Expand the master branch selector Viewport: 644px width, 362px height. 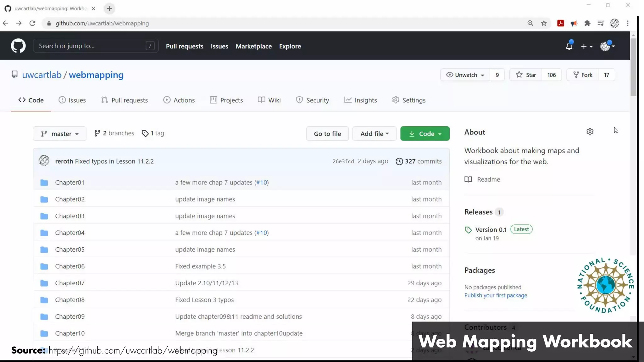(x=59, y=134)
